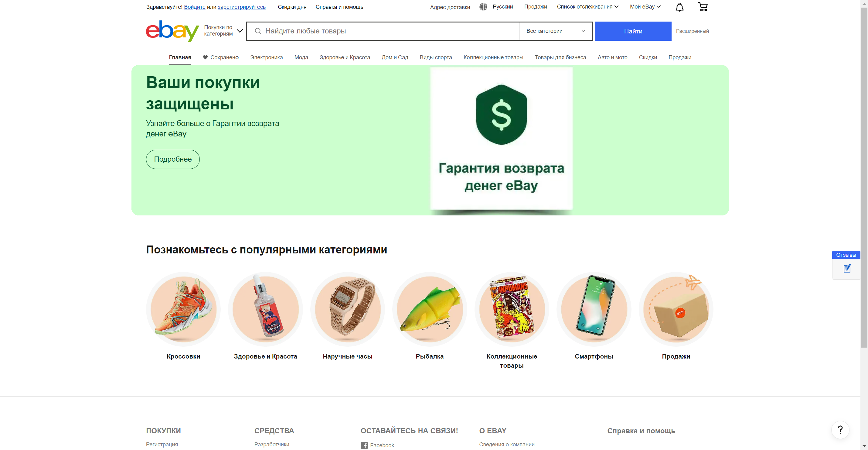
Task: Click the search field Найдите любые товары
Action: [383, 31]
